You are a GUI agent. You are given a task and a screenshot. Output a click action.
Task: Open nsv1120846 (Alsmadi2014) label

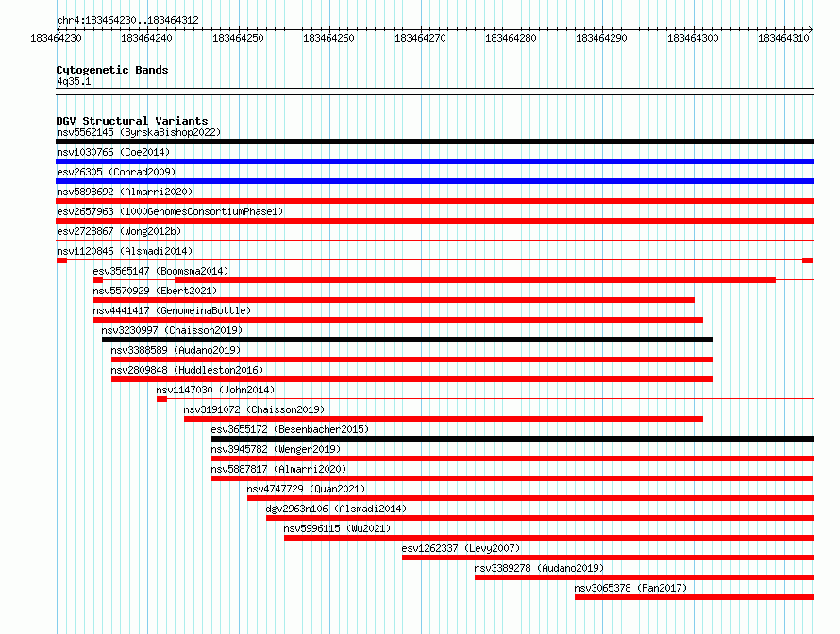125,251
